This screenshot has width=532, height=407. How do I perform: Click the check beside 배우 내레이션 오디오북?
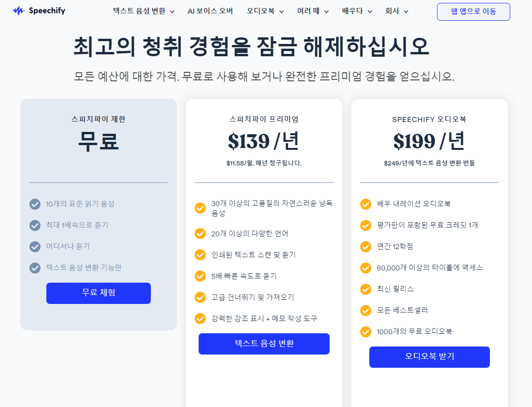tap(366, 204)
